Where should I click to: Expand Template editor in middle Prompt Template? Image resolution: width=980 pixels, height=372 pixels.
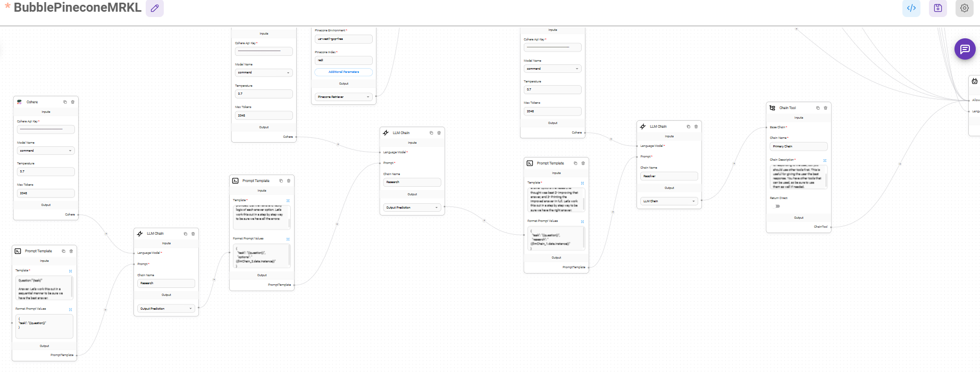tap(288, 201)
